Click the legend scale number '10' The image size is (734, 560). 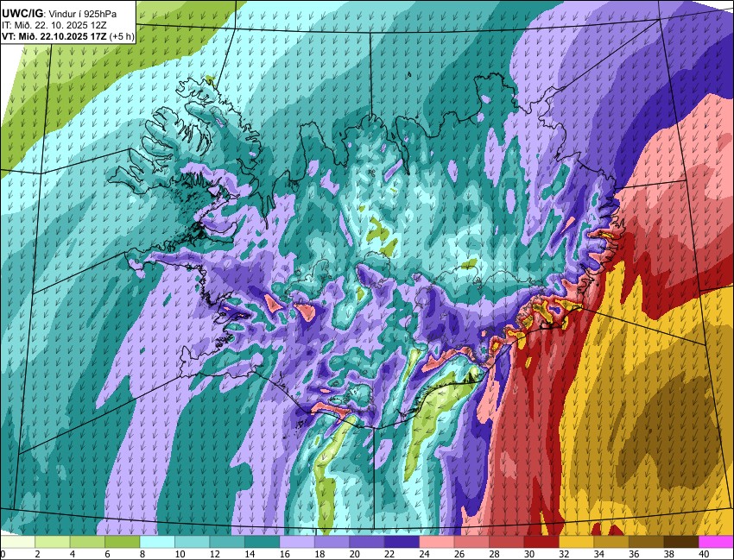tap(179, 554)
